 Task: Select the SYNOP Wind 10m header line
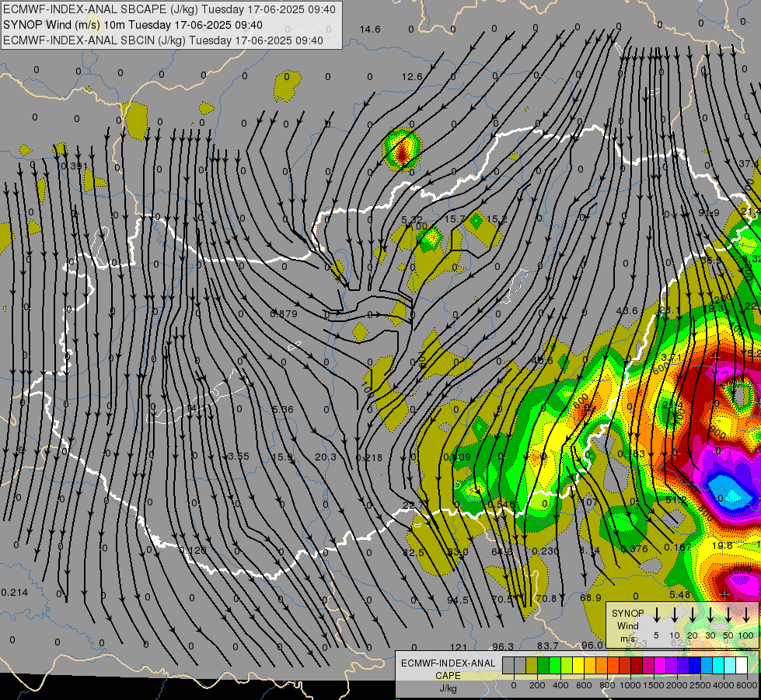tap(132, 25)
